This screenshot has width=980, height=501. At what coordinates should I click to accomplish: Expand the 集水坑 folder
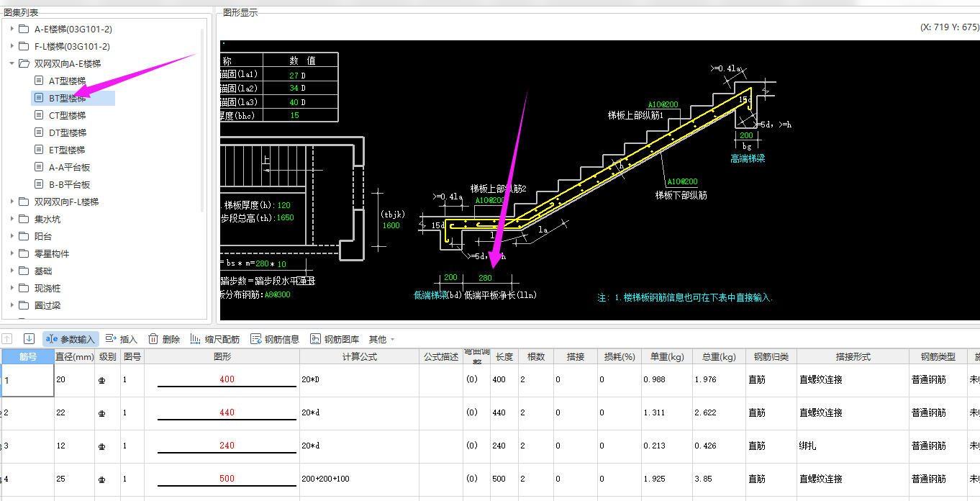pyautogui.click(x=12, y=219)
